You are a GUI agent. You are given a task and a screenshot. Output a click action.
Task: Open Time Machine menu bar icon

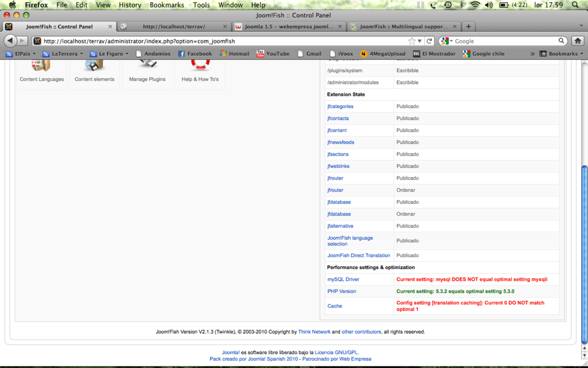(448, 5)
